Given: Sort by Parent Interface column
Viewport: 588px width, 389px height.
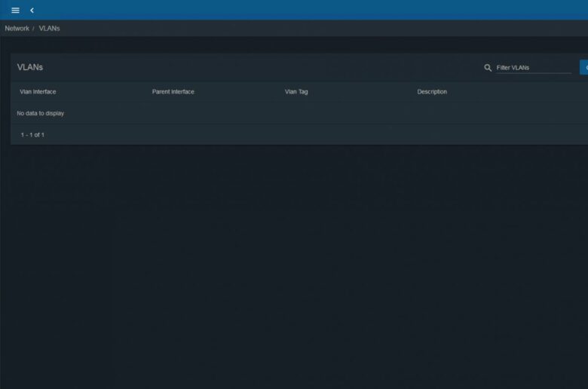Looking at the screenshot, I should point(173,92).
